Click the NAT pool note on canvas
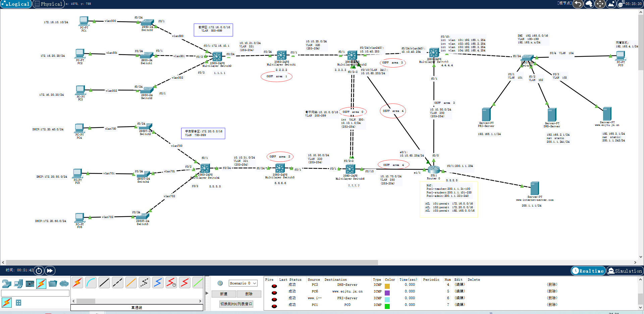The height and width of the screenshot is (314, 644). point(449,199)
